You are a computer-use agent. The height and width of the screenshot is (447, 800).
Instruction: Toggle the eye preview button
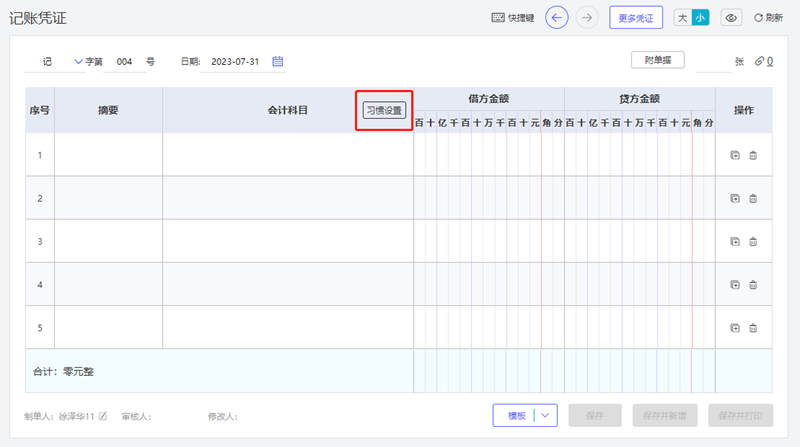pyautogui.click(x=731, y=18)
